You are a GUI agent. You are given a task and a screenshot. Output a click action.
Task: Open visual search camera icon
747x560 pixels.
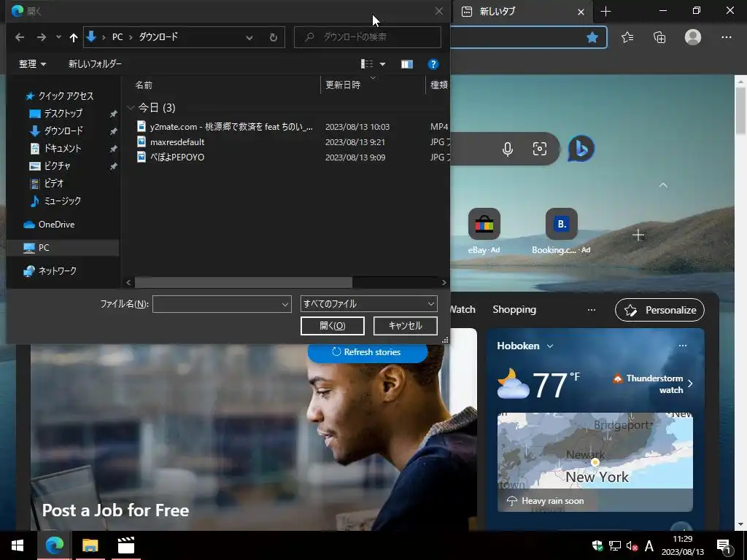(x=539, y=149)
